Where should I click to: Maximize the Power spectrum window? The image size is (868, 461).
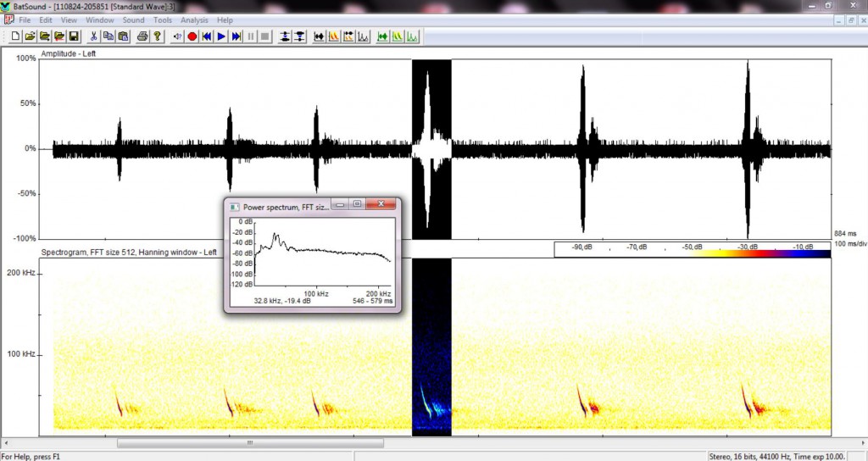pos(357,204)
